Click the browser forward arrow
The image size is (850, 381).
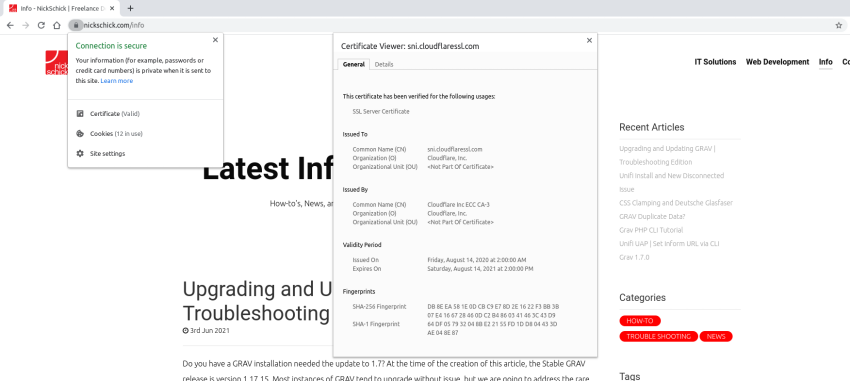25,25
